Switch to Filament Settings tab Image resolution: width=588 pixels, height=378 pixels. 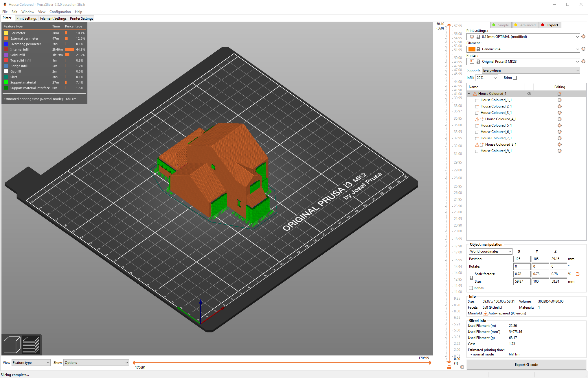coord(53,18)
